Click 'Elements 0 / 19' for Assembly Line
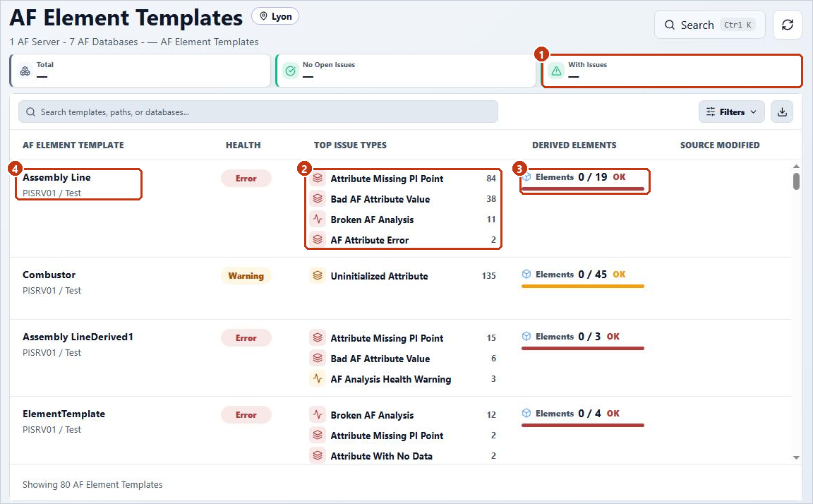Viewport: 813px width, 504px height. tap(571, 176)
